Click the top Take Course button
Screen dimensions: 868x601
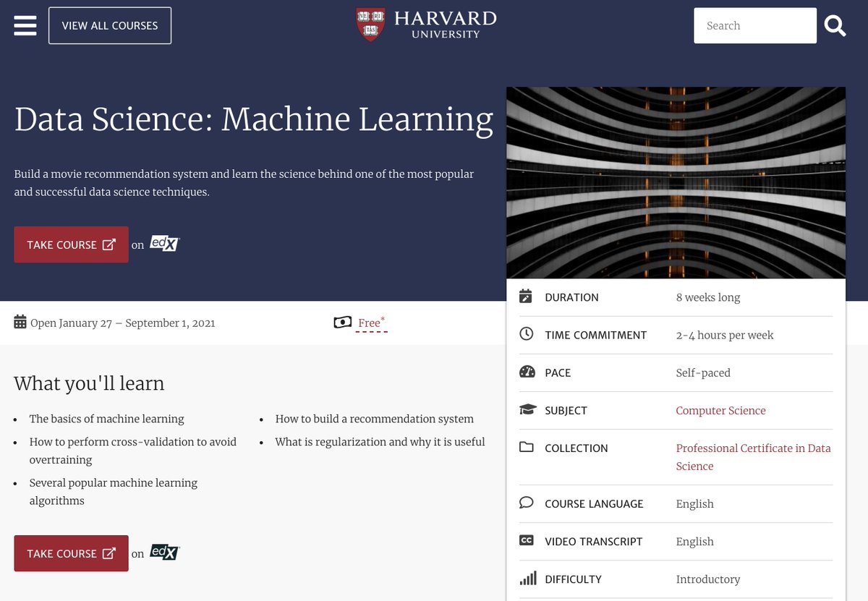71,244
